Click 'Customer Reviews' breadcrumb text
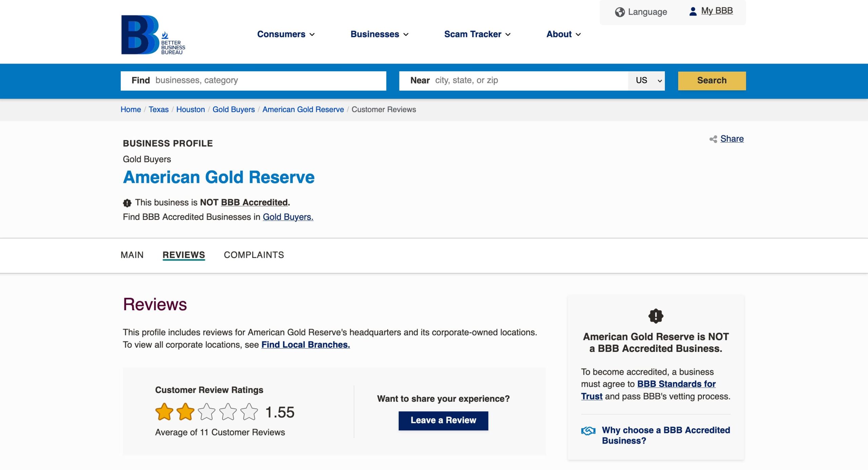 click(x=383, y=109)
